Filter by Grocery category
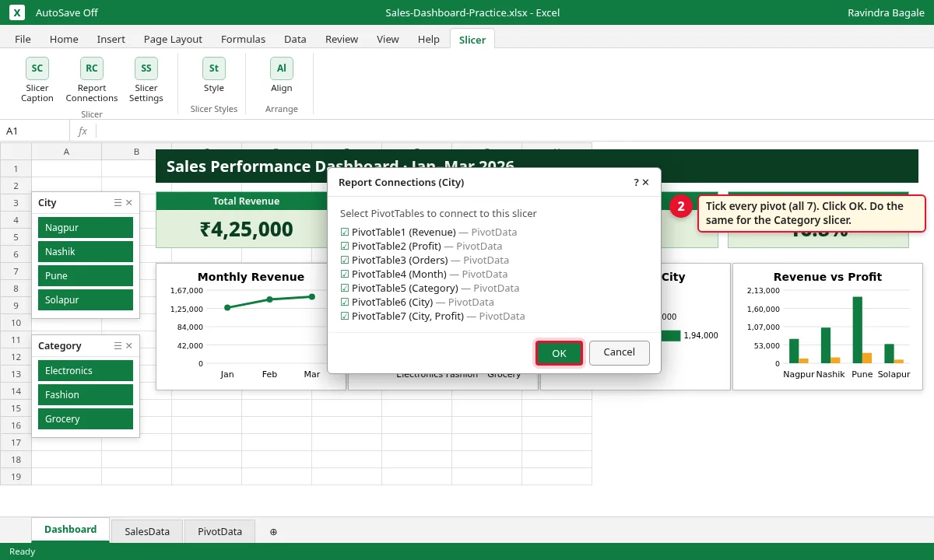Screen dimensions: 934x560 (86, 419)
